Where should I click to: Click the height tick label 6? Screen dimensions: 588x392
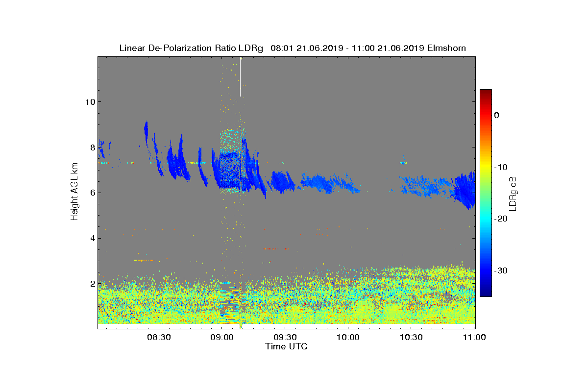(x=92, y=193)
